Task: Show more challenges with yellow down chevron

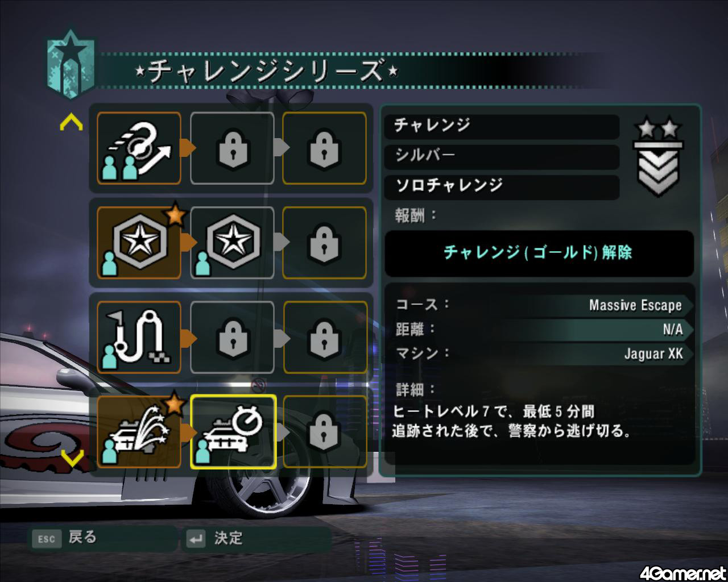Action: click(72, 456)
